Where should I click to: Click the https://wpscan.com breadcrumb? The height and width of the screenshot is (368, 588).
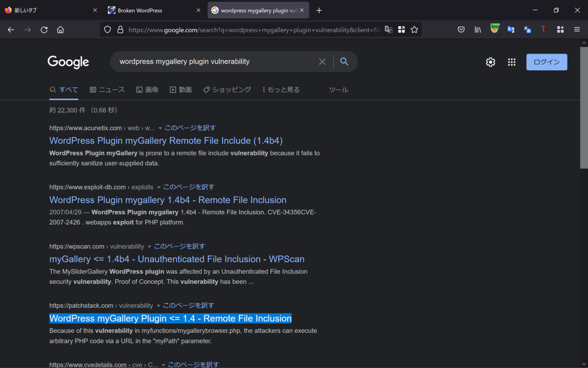(x=77, y=246)
